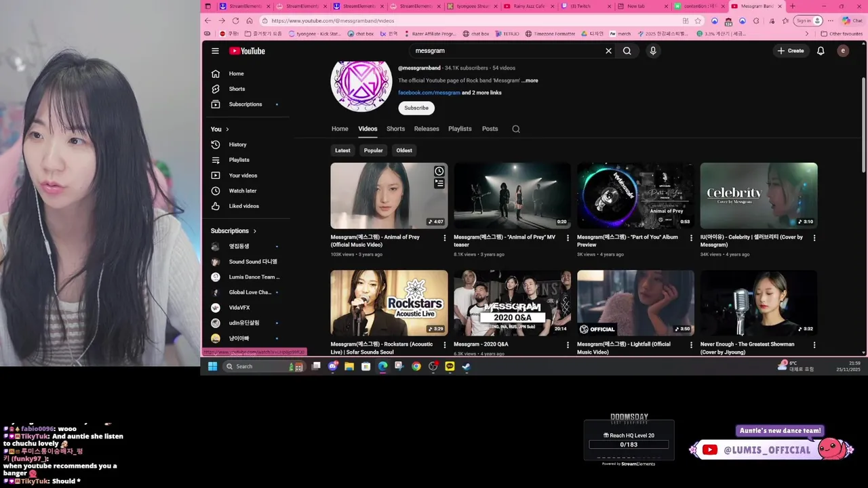Add Animal of Prey video to queue
The height and width of the screenshot is (488, 868).
pos(439,184)
